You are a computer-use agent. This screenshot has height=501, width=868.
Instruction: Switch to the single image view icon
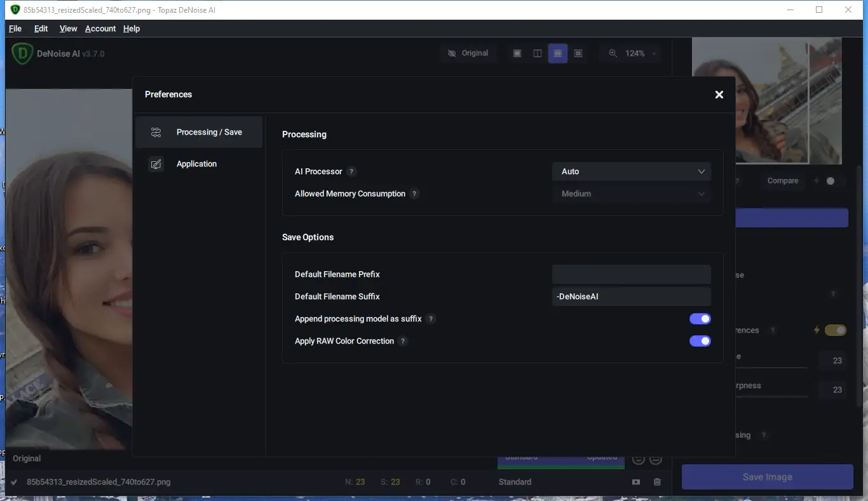517,53
